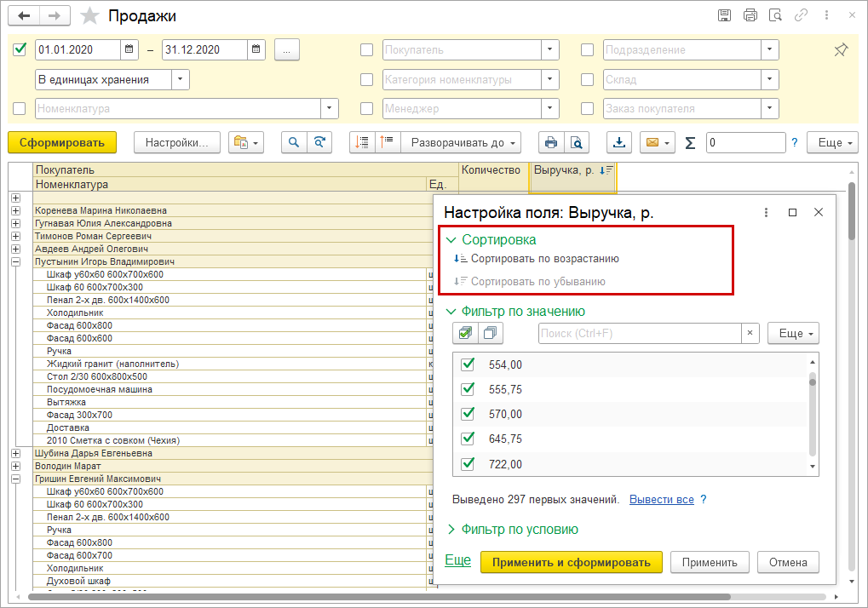The width and height of the screenshot is (868, 608).
Task: Open the Еще menu in main toolbar
Action: [x=834, y=142]
